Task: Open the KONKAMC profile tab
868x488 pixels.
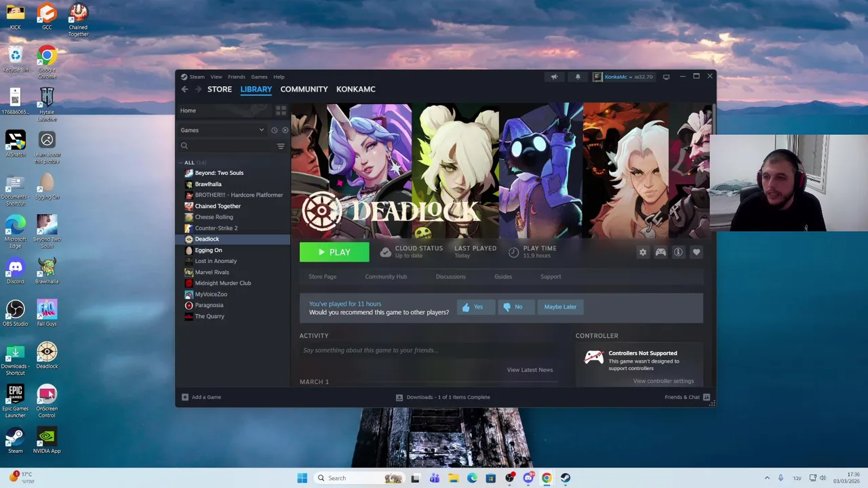Action: coord(355,89)
